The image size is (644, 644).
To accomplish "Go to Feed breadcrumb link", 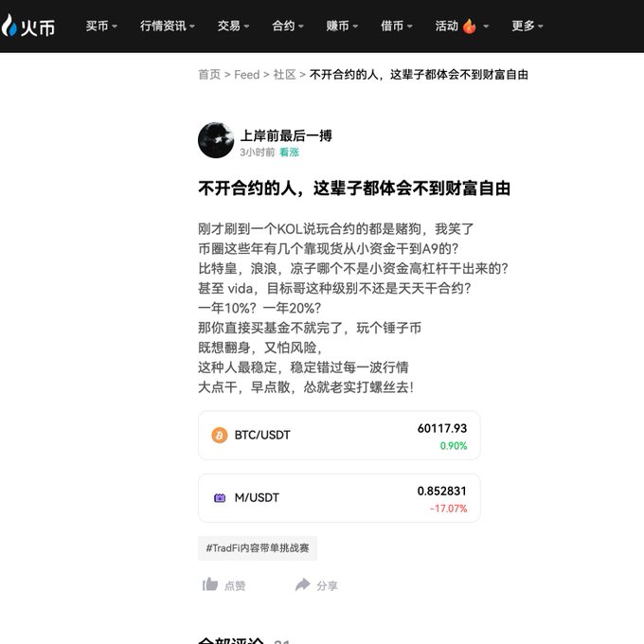I will [x=247, y=75].
